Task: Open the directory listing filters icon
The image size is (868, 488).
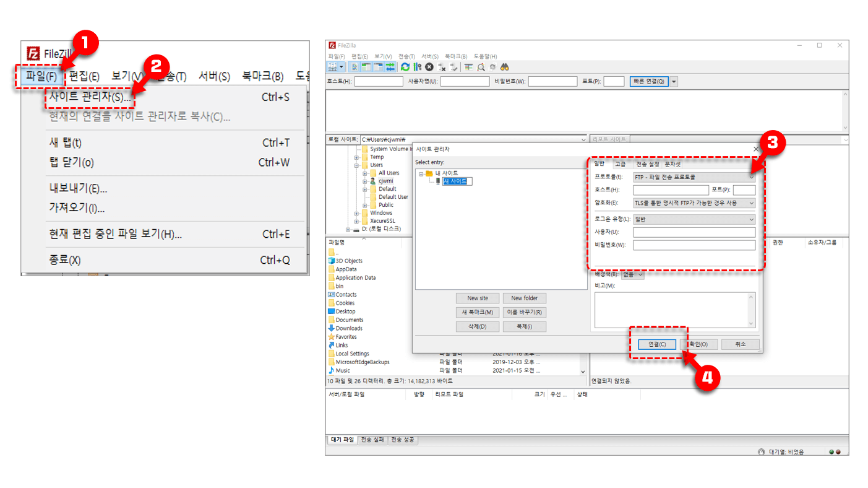Action: click(x=469, y=67)
